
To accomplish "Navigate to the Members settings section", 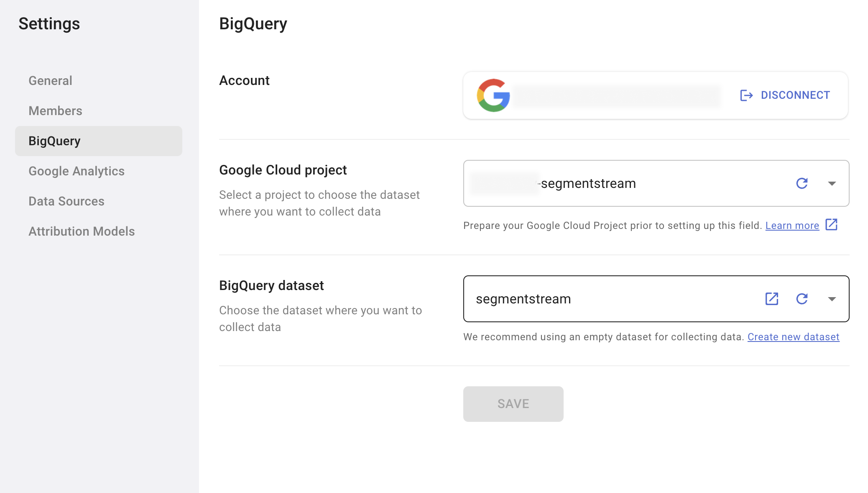I will point(56,110).
